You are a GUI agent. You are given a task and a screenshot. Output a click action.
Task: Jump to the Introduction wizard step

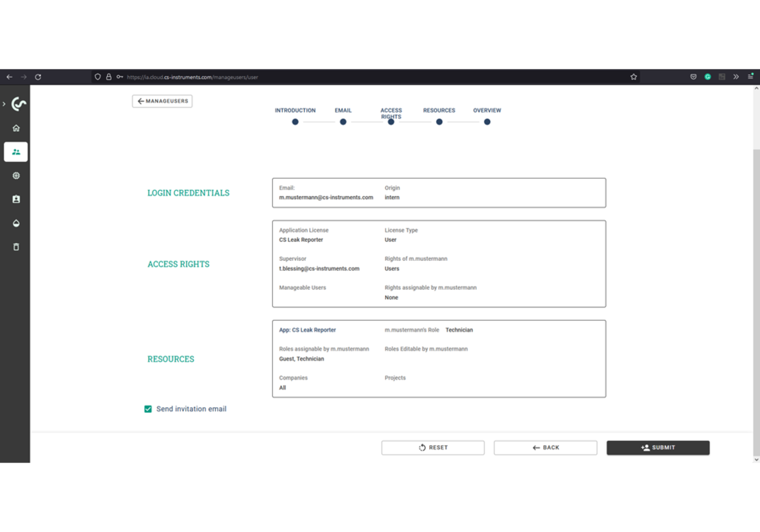(295, 121)
